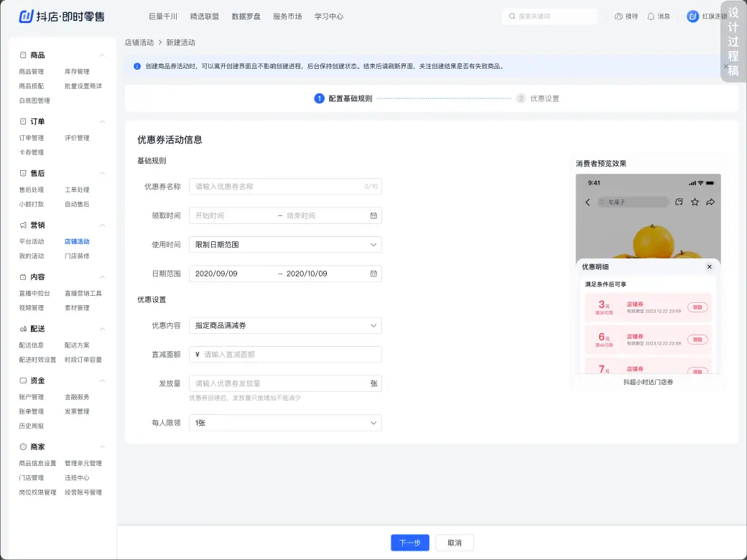The image size is (747, 560).
Task: Focus the 优惠券名称 input field
Action: (x=285, y=187)
